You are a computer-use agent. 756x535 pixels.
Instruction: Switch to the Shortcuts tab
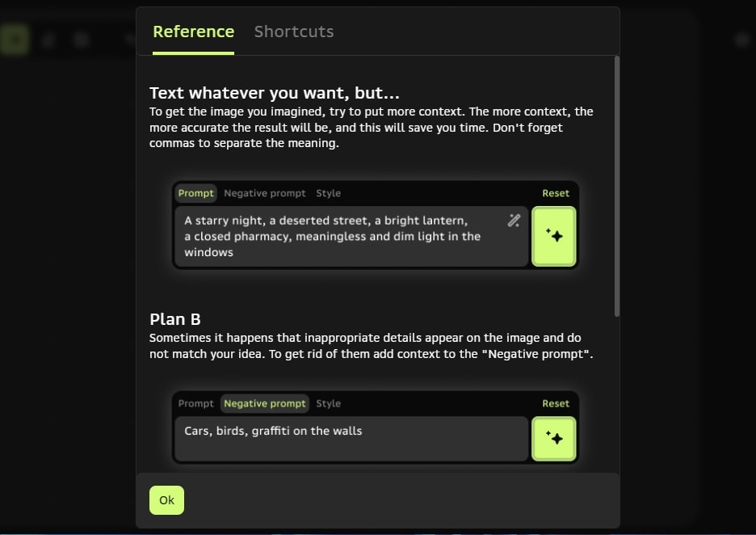click(294, 32)
